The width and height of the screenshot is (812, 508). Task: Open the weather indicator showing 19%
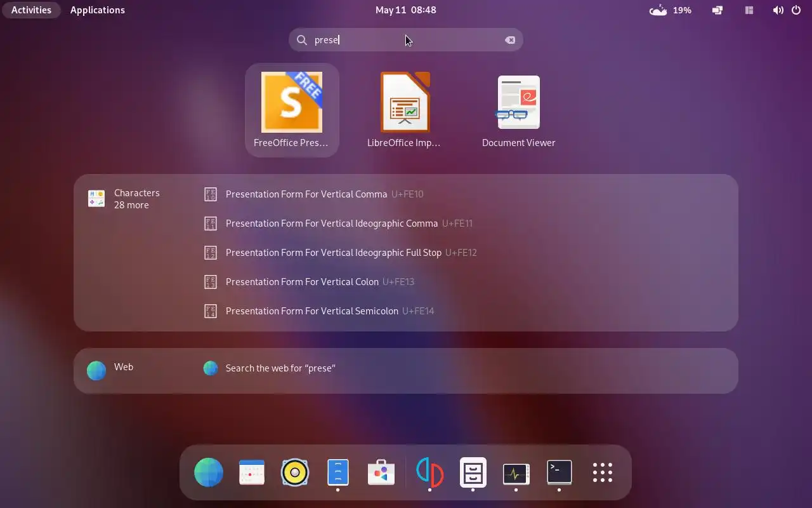click(671, 10)
